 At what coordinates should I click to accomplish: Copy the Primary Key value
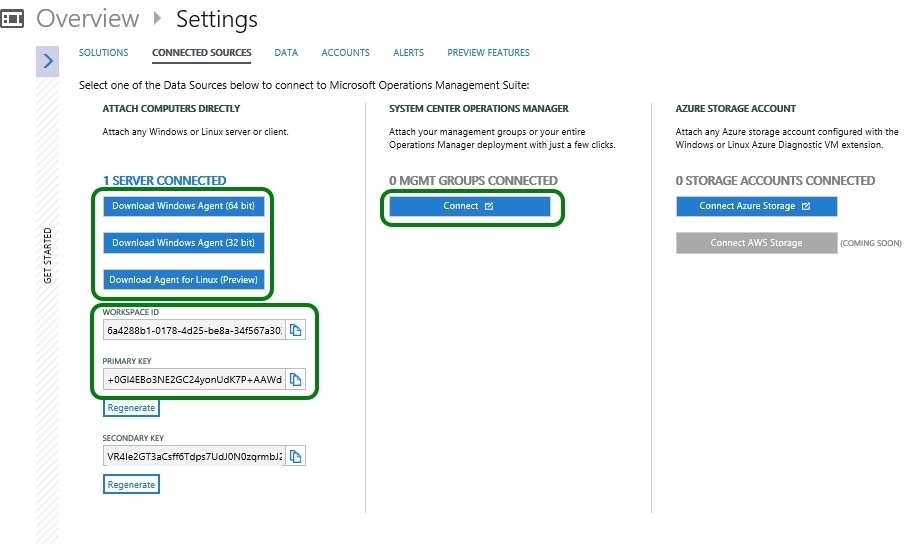pyautogui.click(x=295, y=379)
